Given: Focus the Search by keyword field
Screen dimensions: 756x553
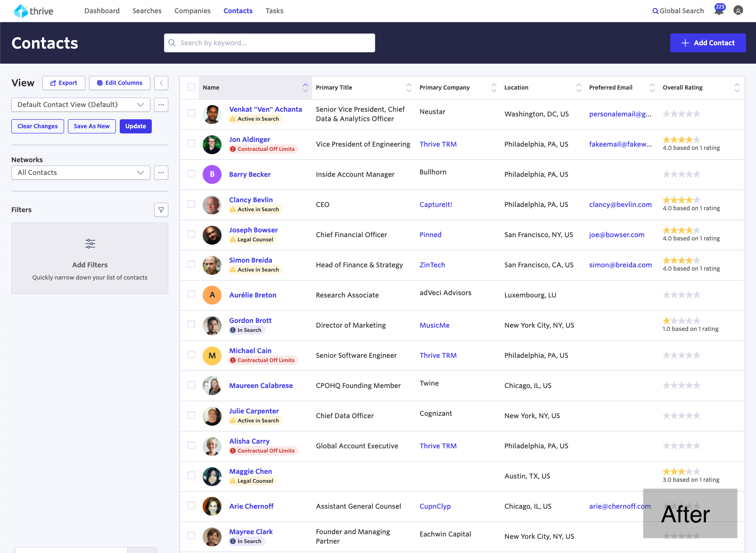Looking at the screenshot, I should point(270,43).
